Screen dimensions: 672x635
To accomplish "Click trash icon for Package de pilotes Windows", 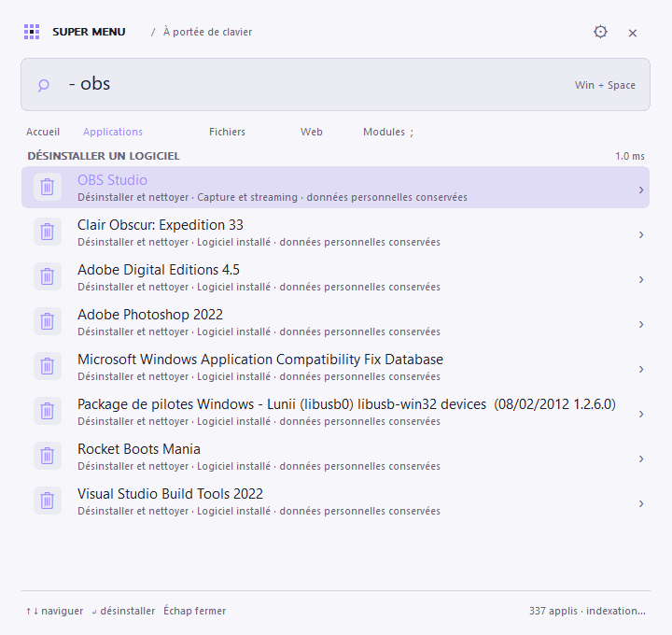I will tap(48, 411).
